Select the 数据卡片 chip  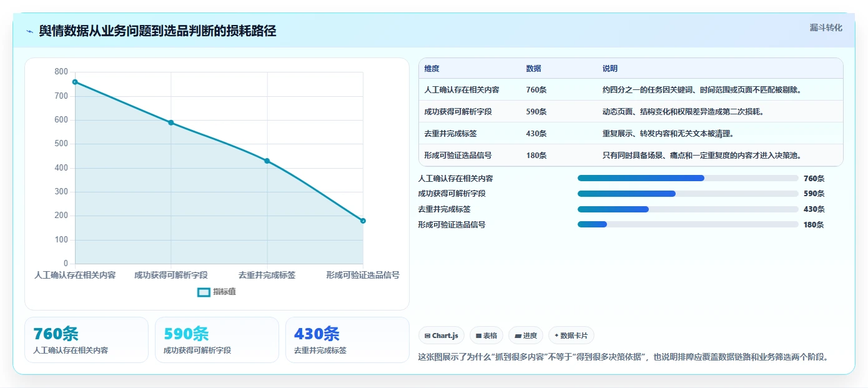[571, 336]
